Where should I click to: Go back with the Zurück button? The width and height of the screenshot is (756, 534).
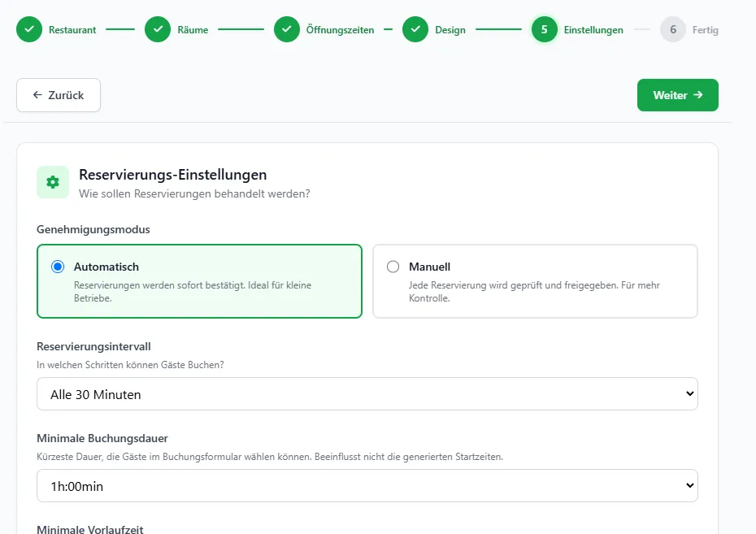click(x=59, y=95)
